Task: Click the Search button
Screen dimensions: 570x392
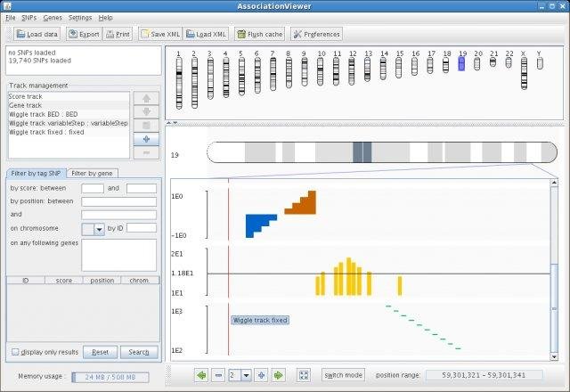Action: pos(139,352)
